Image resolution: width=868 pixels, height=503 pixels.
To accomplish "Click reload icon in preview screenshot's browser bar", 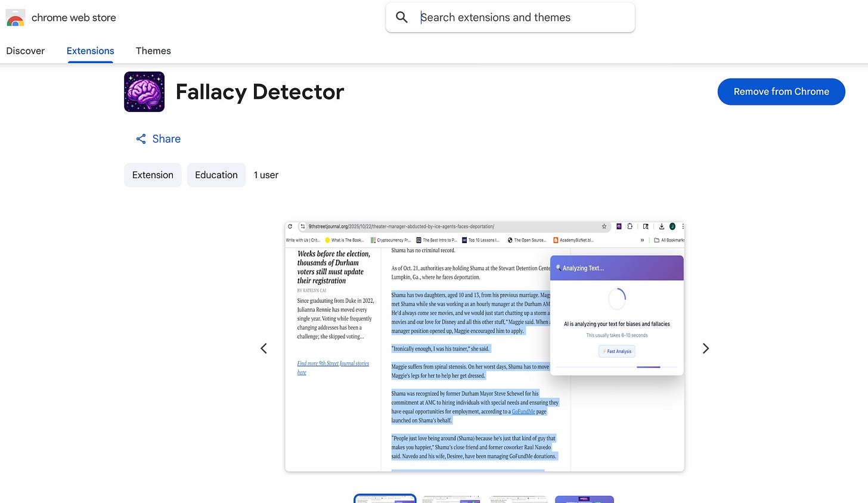I will [x=290, y=226].
